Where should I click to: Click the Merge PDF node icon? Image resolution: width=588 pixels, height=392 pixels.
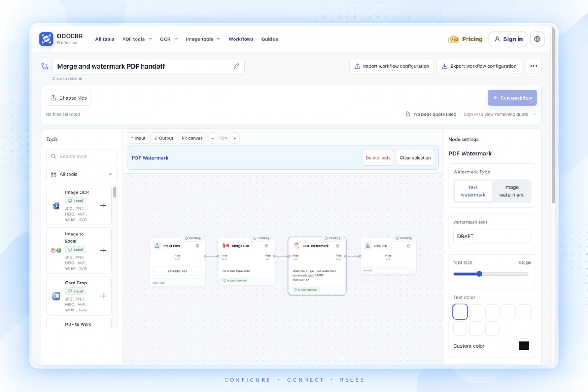[x=226, y=246]
